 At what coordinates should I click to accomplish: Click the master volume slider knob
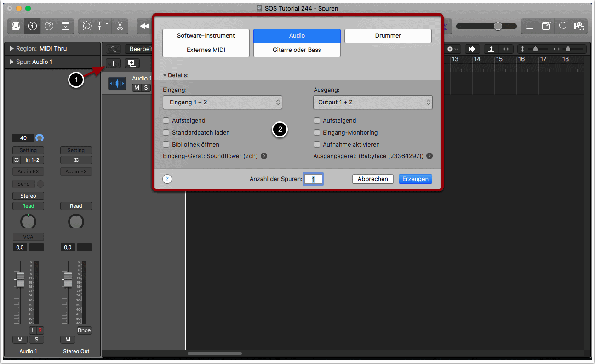coord(498,26)
